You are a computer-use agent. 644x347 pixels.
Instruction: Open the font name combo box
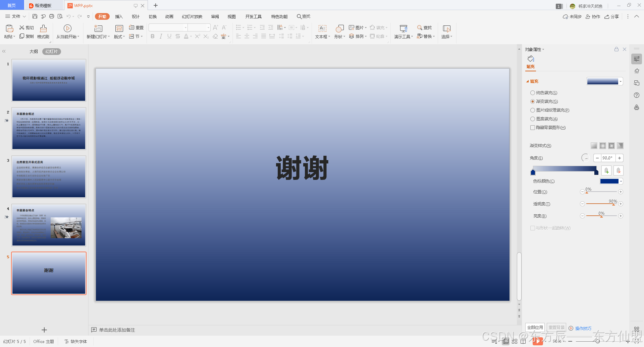tap(168, 27)
